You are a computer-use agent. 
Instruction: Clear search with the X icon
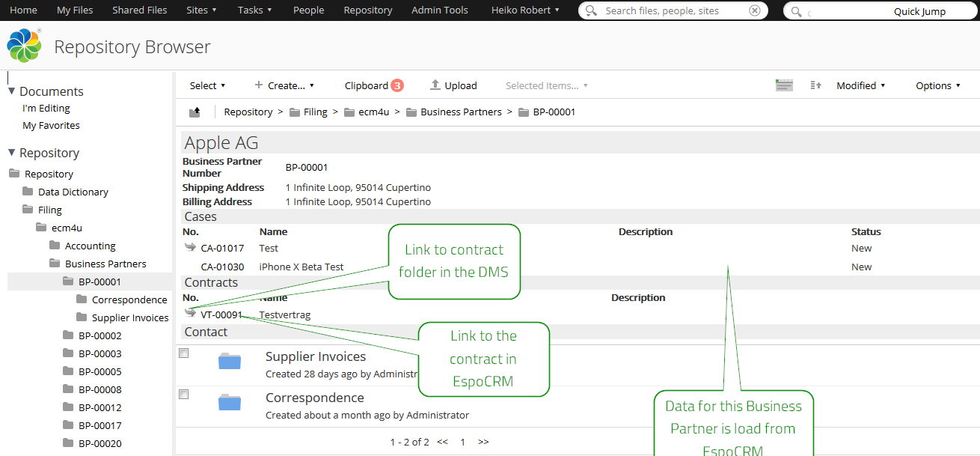click(755, 10)
